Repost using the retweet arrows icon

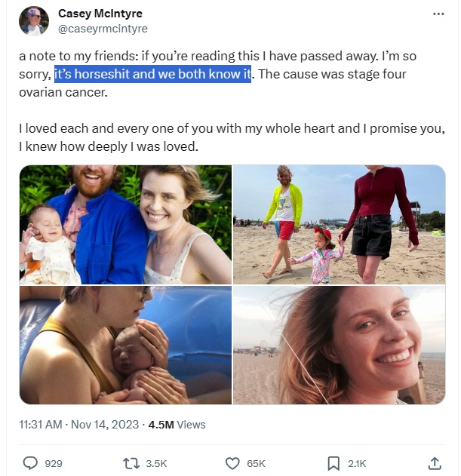click(130, 462)
